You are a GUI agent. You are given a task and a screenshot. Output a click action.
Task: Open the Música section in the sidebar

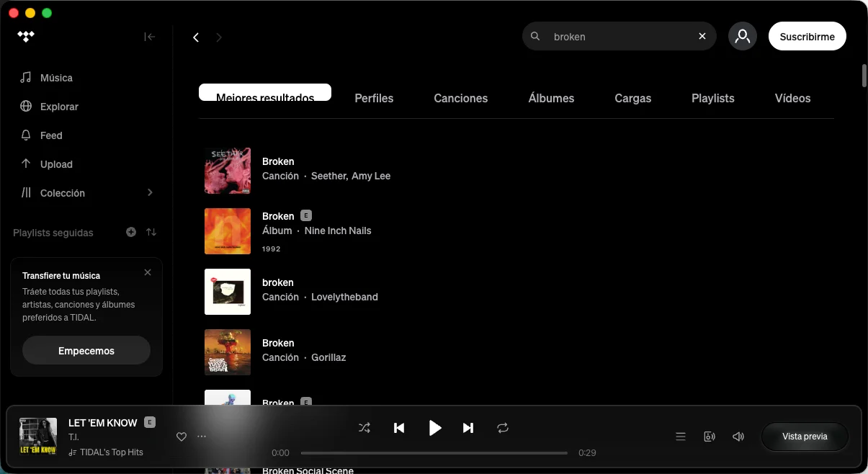click(55, 77)
